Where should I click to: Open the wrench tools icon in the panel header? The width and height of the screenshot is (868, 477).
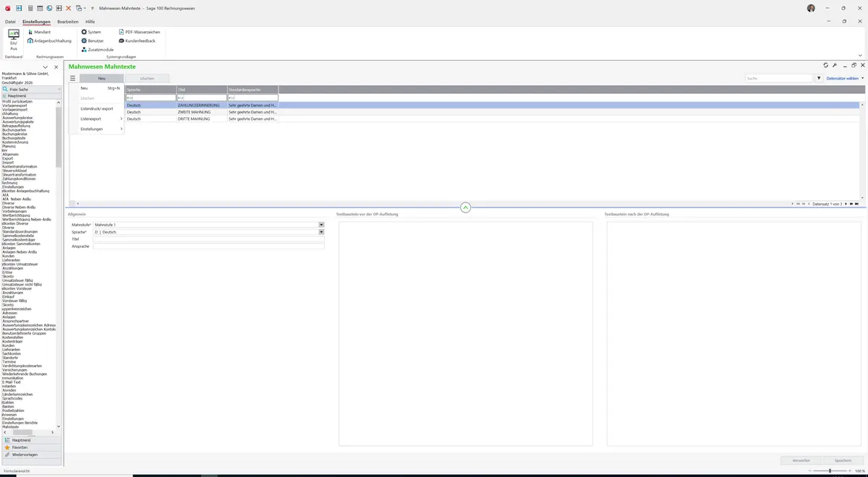pos(835,65)
